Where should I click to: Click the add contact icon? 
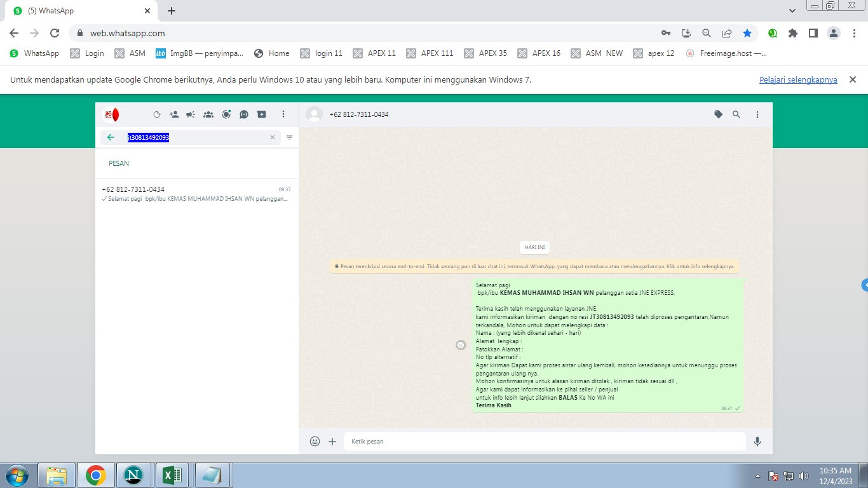tap(173, 114)
